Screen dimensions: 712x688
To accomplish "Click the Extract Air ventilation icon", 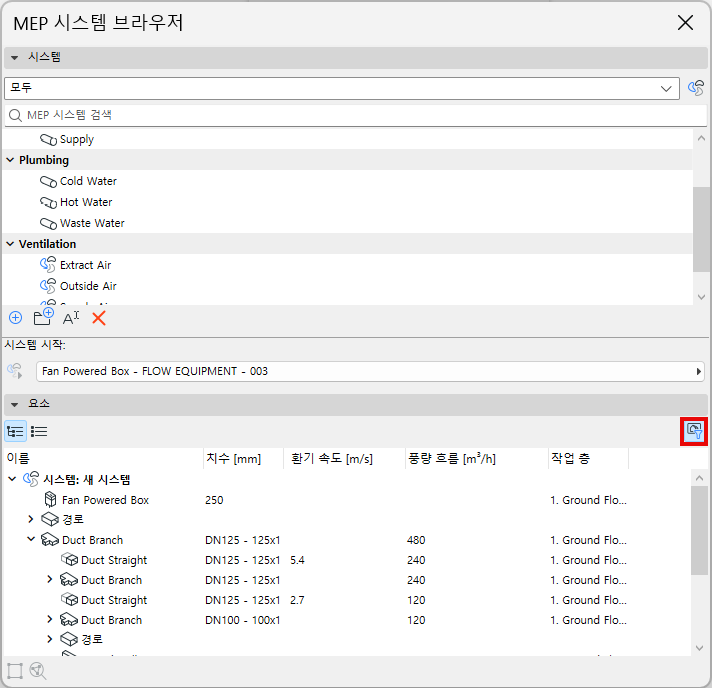I will pos(48,265).
